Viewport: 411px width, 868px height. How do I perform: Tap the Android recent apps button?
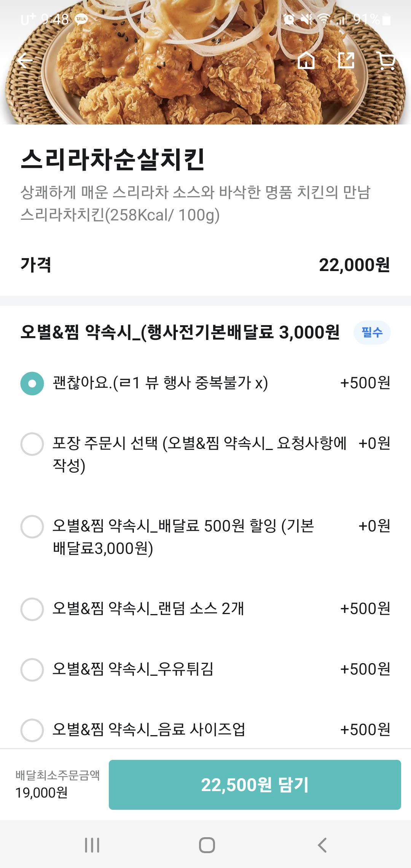[92, 845]
